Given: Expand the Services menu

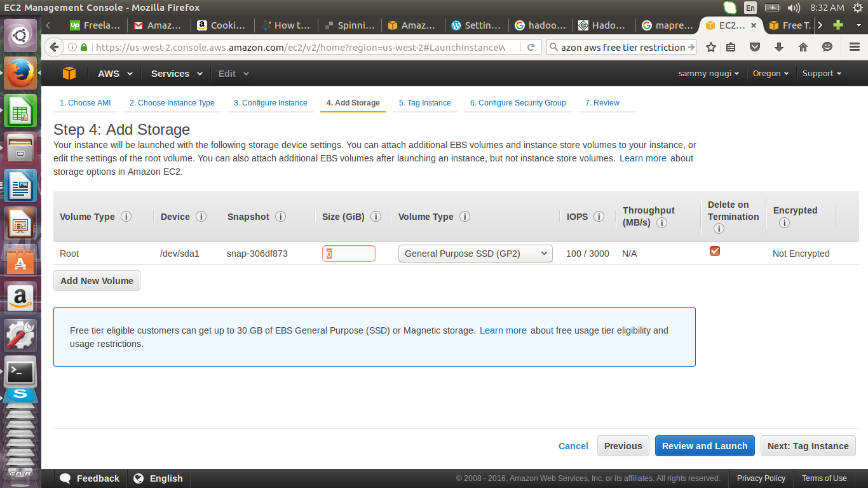Looking at the screenshot, I should point(177,74).
